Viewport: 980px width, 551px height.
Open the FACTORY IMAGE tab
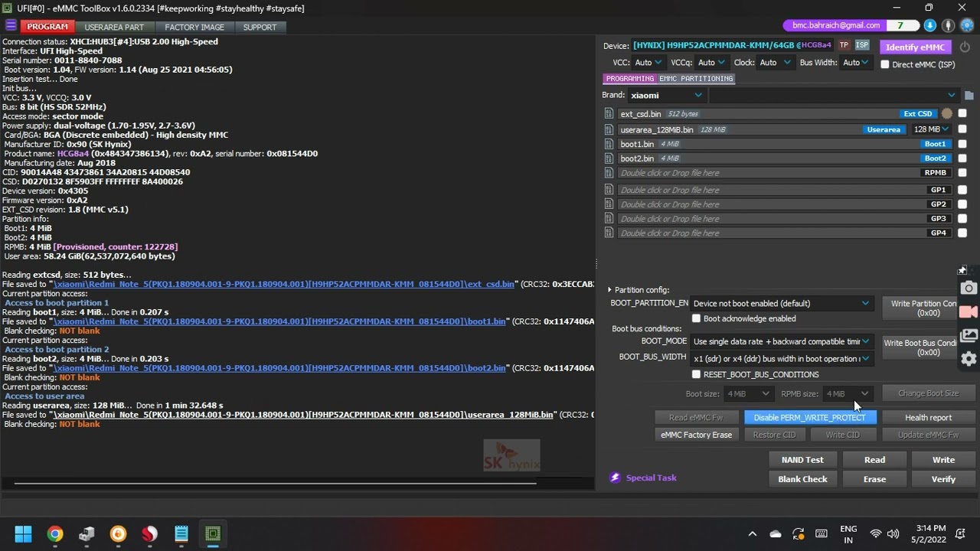coord(194,27)
